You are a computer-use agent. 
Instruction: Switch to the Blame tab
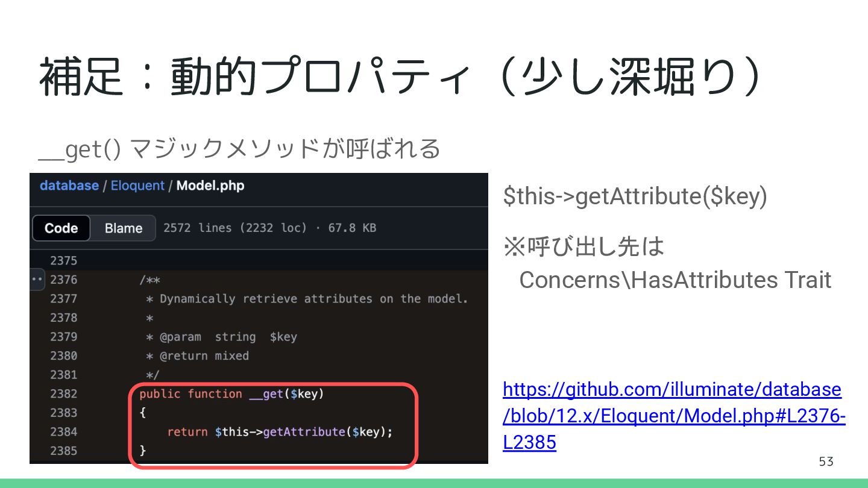(124, 228)
